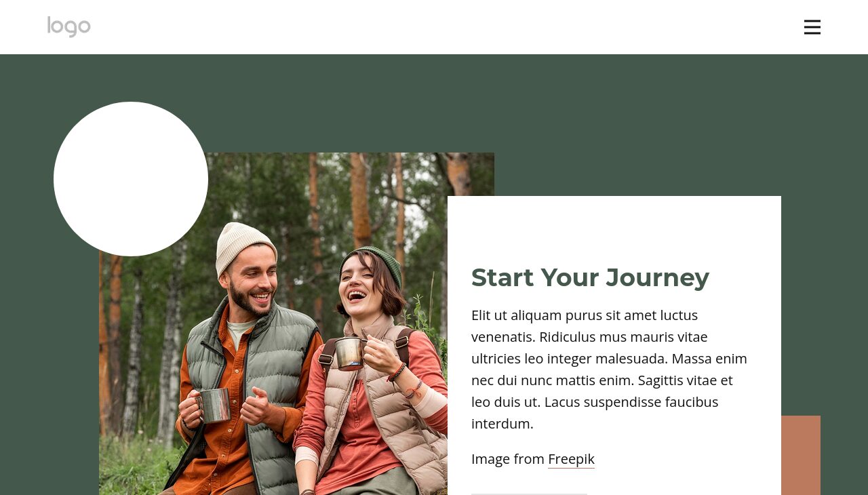Image resolution: width=868 pixels, height=495 pixels.
Task: Click the terracotta colored block
Action: click(x=801, y=455)
